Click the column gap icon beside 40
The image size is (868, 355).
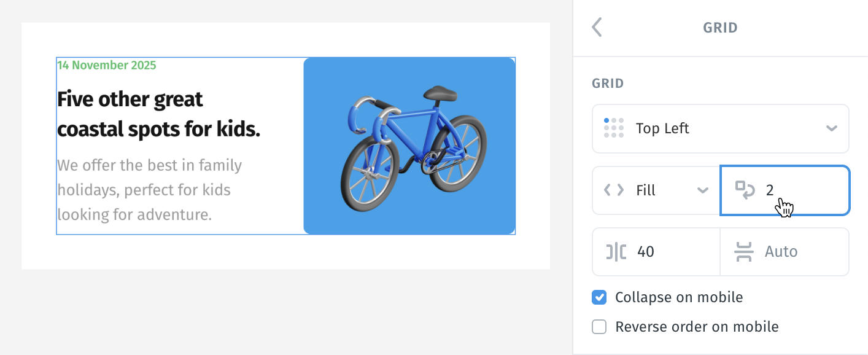[x=616, y=252]
